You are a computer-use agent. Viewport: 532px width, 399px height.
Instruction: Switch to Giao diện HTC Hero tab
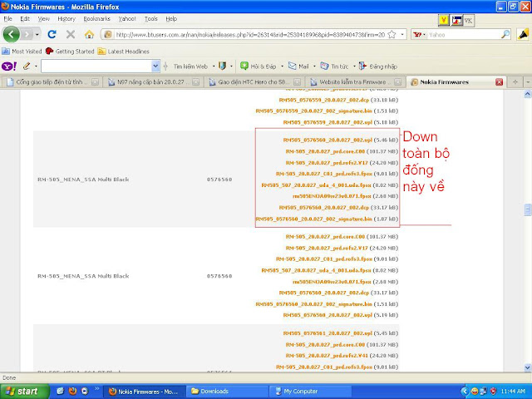tap(254, 82)
